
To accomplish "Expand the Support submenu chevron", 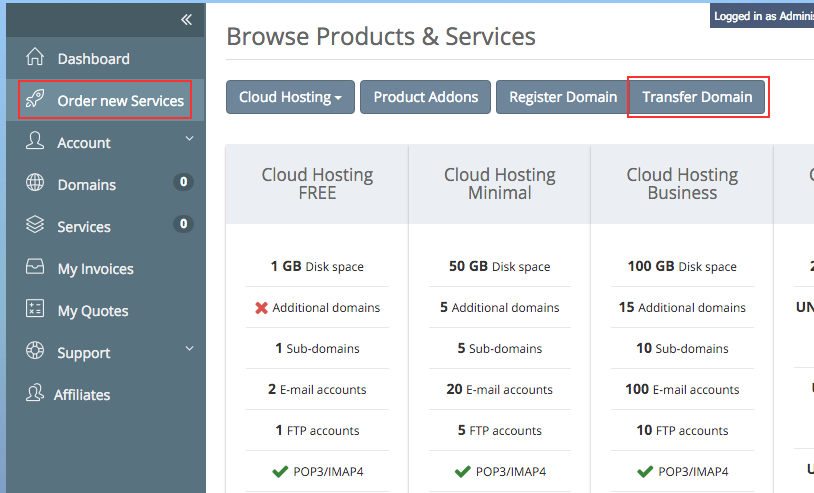I will (189, 349).
